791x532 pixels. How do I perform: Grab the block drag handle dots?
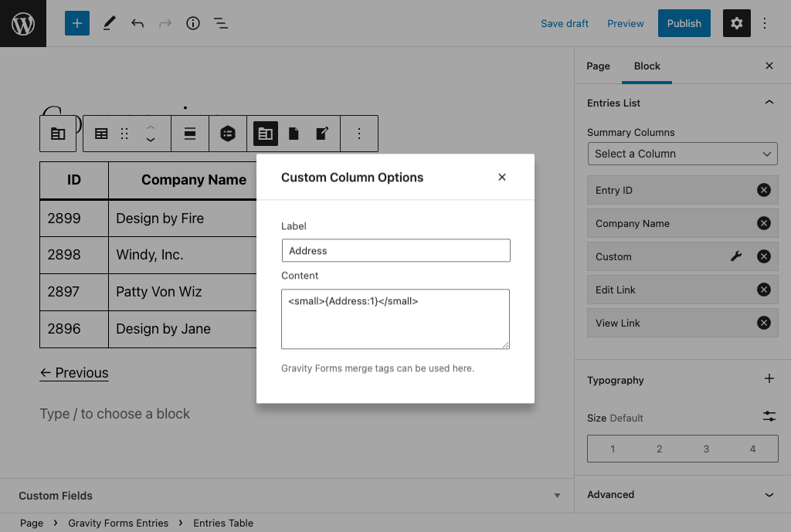point(124,134)
